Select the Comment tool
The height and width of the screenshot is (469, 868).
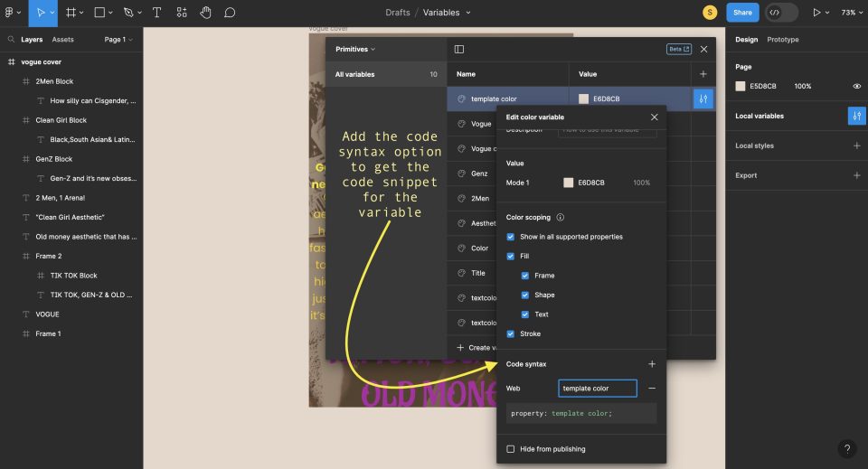230,12
